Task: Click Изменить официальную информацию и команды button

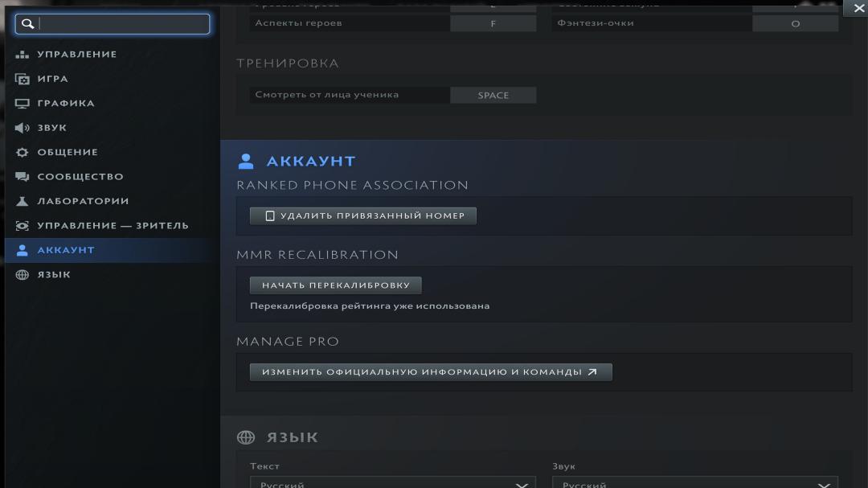Action: point(431,372)
